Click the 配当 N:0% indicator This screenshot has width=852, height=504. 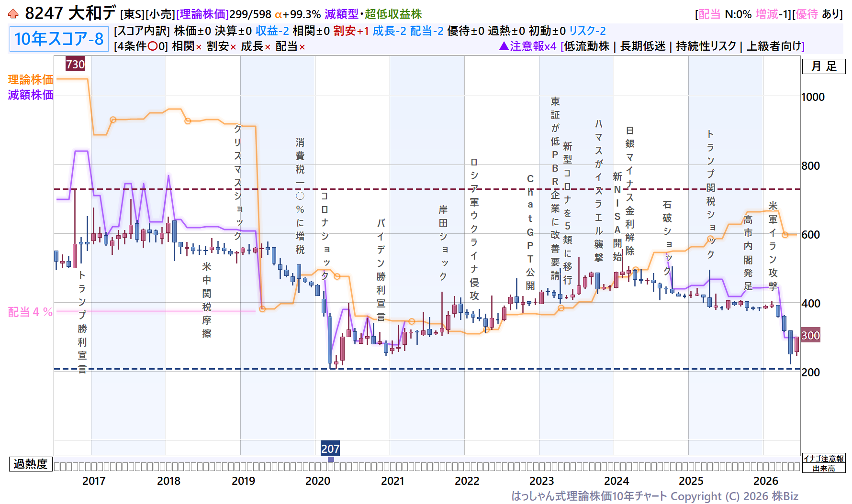coord(725,14)
